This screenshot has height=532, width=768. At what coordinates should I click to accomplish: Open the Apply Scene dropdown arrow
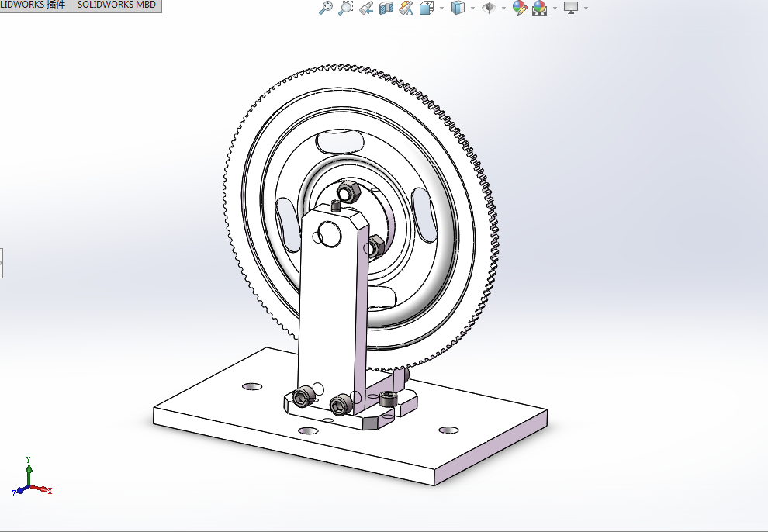(555, 8)
